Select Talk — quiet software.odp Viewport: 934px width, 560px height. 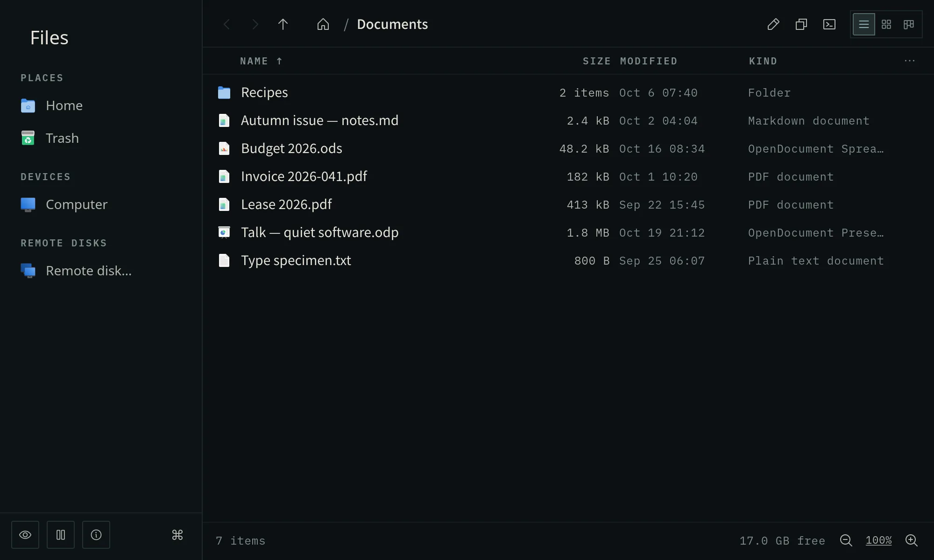[x=319, y=232]
